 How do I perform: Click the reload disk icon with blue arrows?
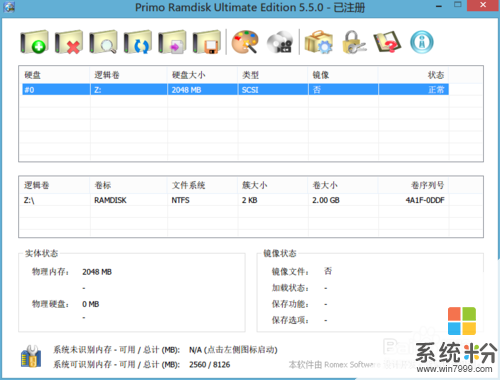pos(138,42)
